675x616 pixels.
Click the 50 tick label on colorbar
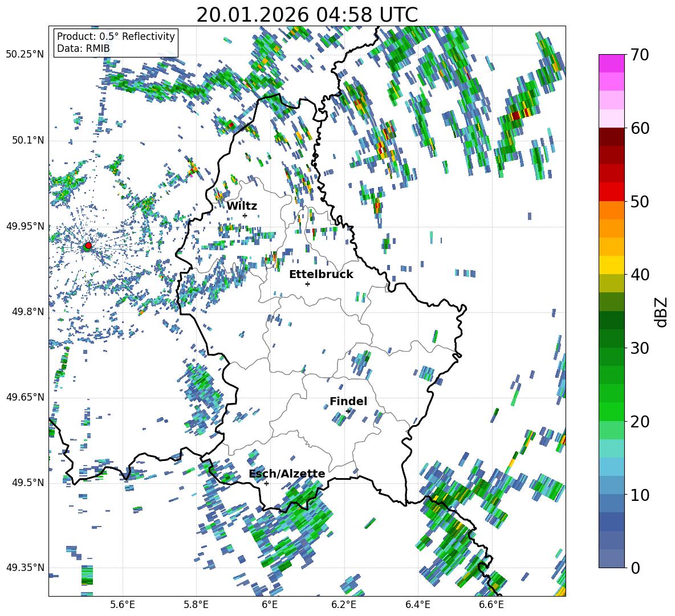tap(640, 201)
